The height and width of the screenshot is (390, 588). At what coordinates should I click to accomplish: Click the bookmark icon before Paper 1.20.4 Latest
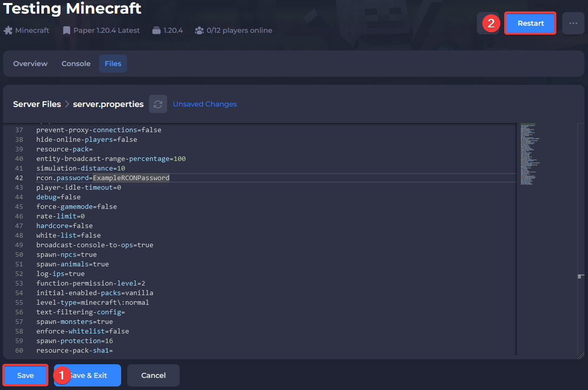pyautogui.click(x=66, y=30)
